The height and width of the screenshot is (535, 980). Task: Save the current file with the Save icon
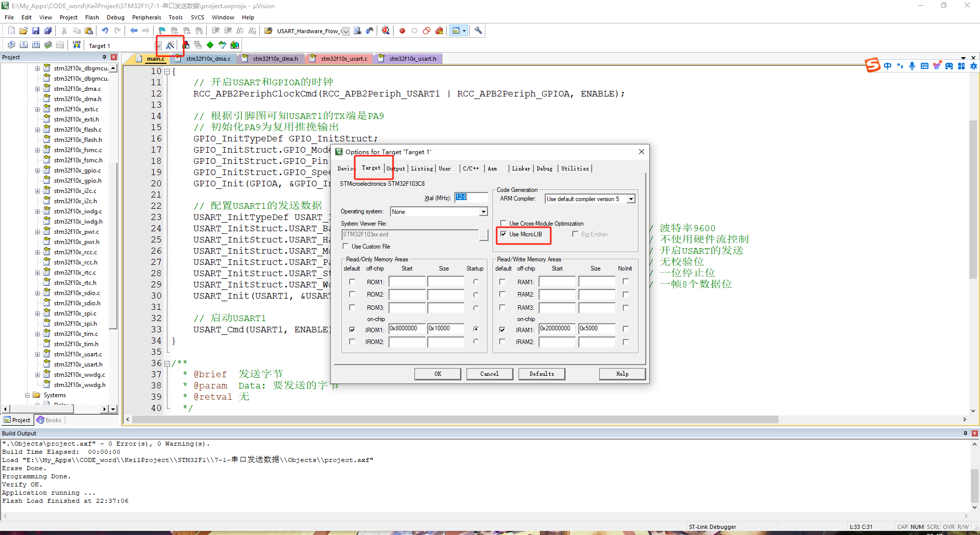click(36, 31)
